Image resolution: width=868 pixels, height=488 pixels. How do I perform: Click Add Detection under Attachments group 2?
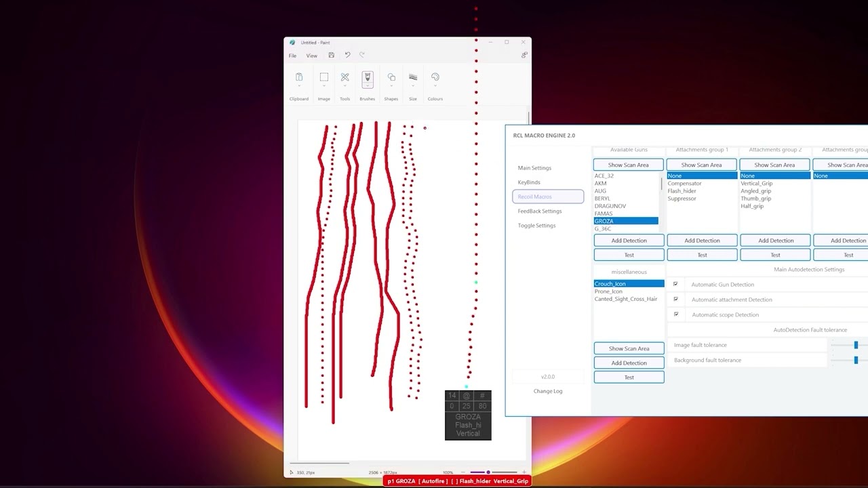pos(775,240)
